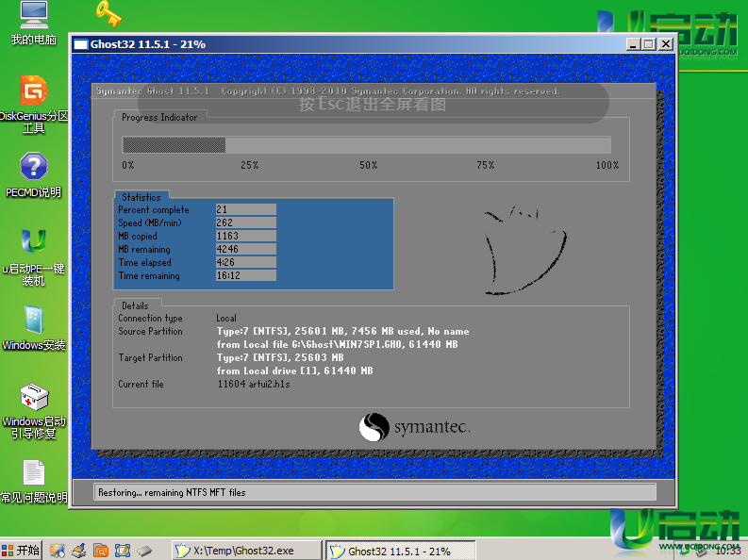Image resolution: width=748 pixels, height=560 pixels.
Task: Click the Symantec logo in Ghost
Action: [413, 428]
